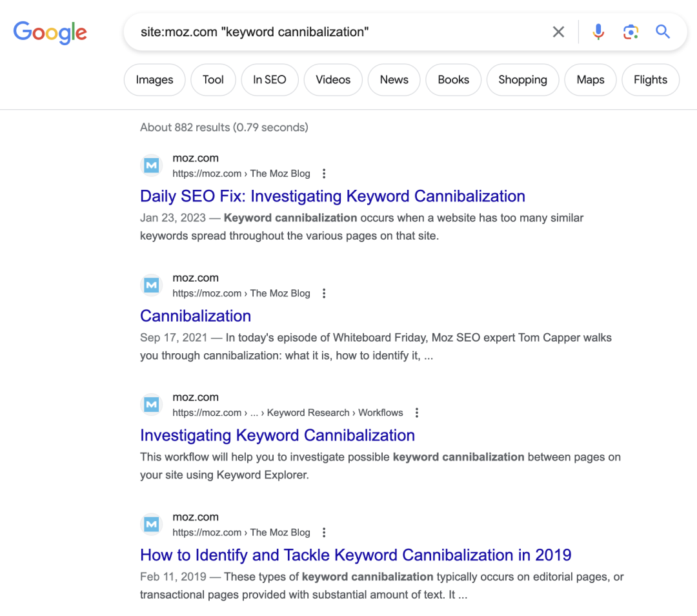The image size is (697, 616).
Task: Click the snippet mentioning Tom Capper
Action: [376, 347]
